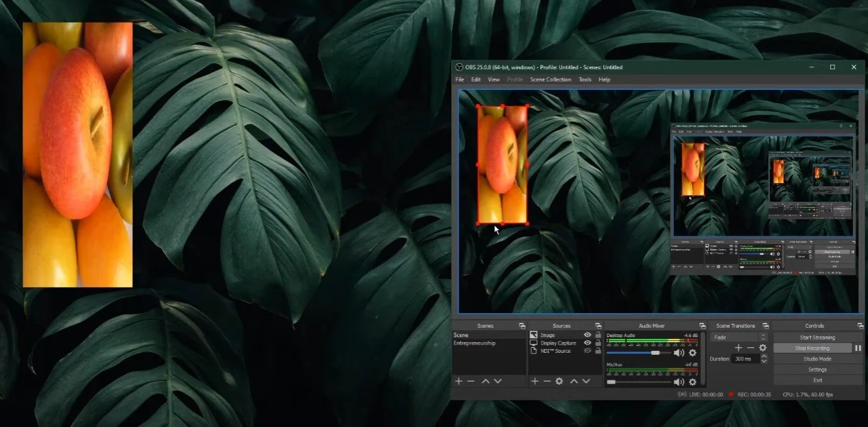Select the Entrepreneurship scene
Viewport: 868px width, 427px height.
click(x=489, y=343)
